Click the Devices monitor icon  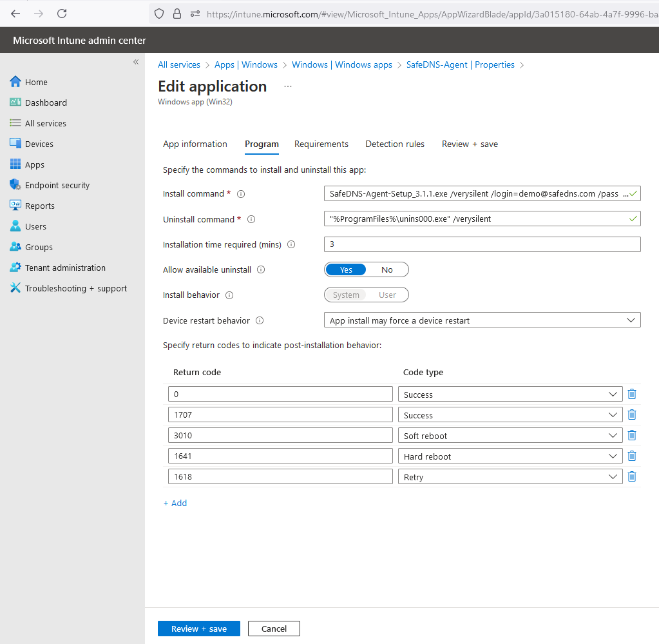click(15, 144)
